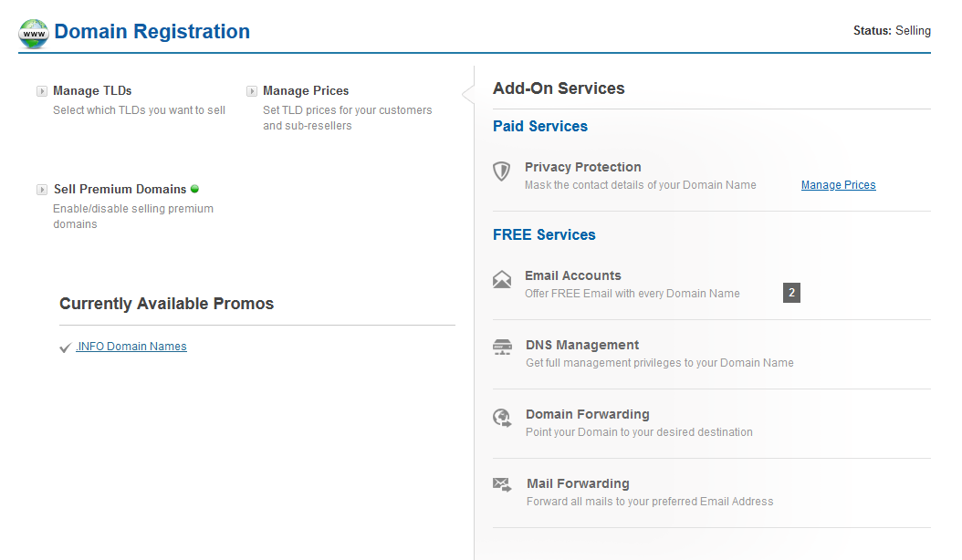Click the Email Accounts envelope icon
This screenshot has width=962, height=560.
click(502, 279)
